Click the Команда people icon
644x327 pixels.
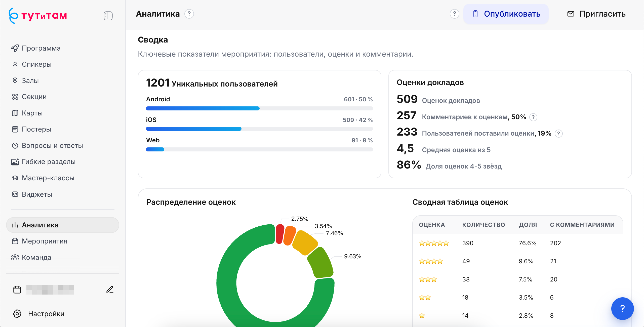(15, 257)
